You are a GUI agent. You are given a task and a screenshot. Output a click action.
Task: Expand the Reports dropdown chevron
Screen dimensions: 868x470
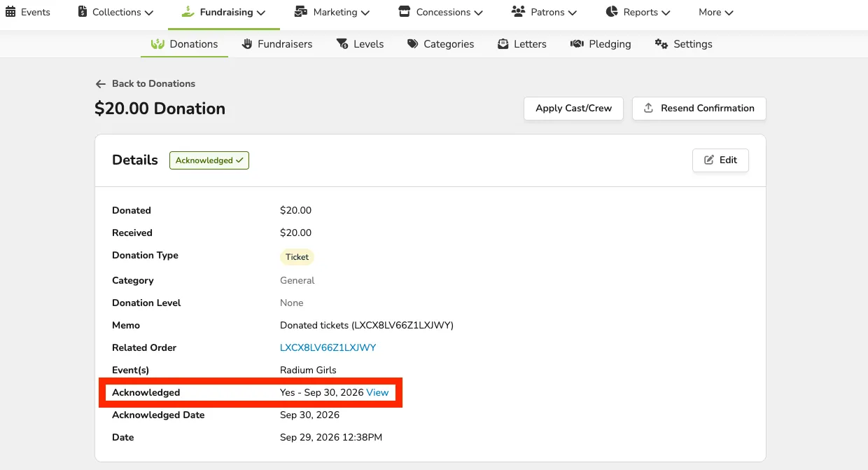(666, 13)
